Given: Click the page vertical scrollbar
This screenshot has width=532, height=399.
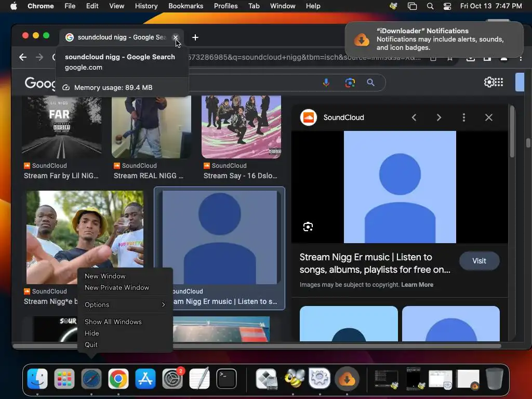Looking at the screenshot, I should (528, 142).
